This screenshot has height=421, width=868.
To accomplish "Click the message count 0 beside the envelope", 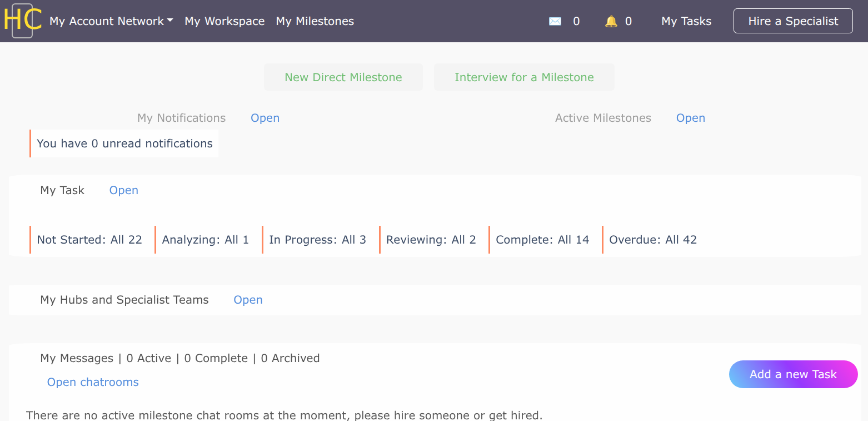I will 576,21.
